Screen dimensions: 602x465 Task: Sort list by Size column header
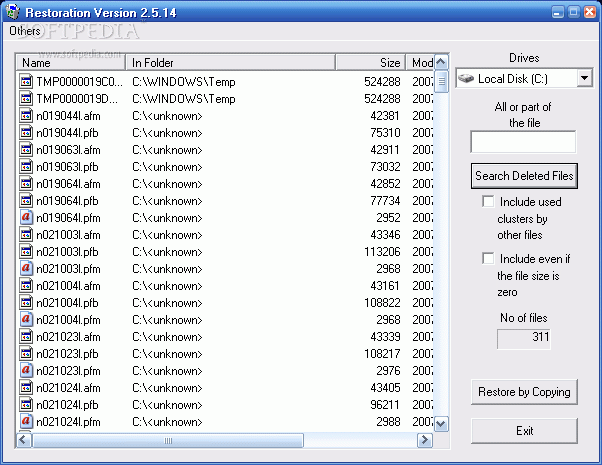pyautogui.click(x=370, y=63)
